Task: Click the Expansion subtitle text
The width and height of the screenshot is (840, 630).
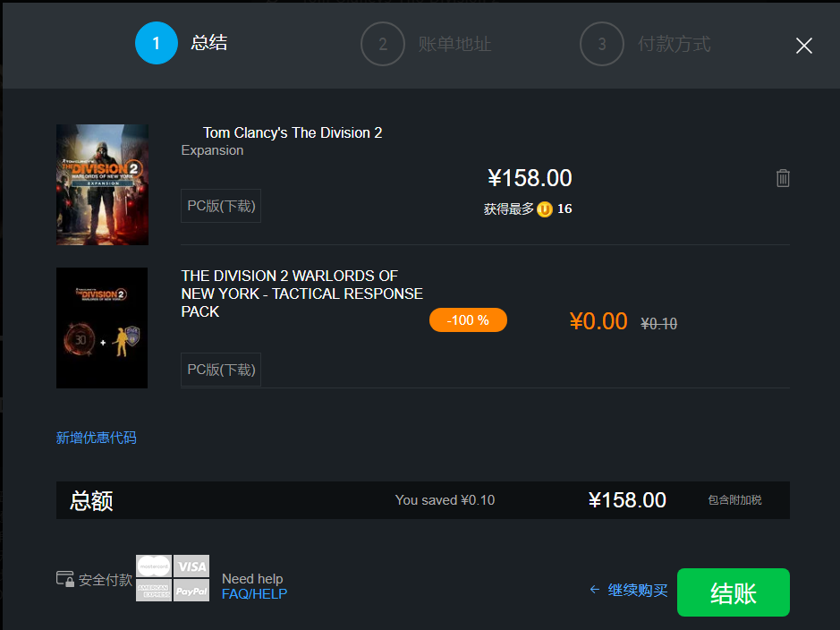Action: pos(212,150)
